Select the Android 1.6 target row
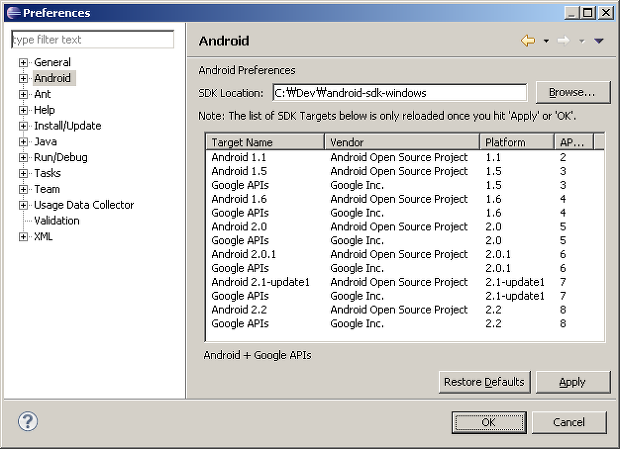 point(405,199)
